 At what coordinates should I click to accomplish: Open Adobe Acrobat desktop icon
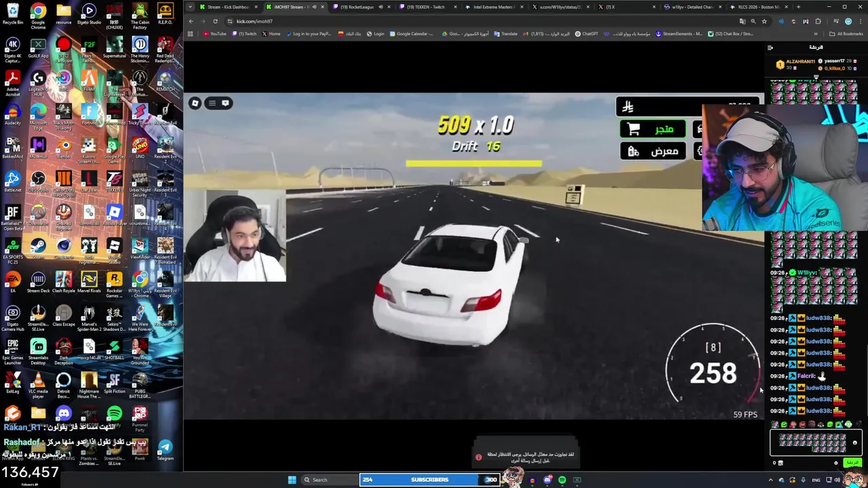pos(13,84)
